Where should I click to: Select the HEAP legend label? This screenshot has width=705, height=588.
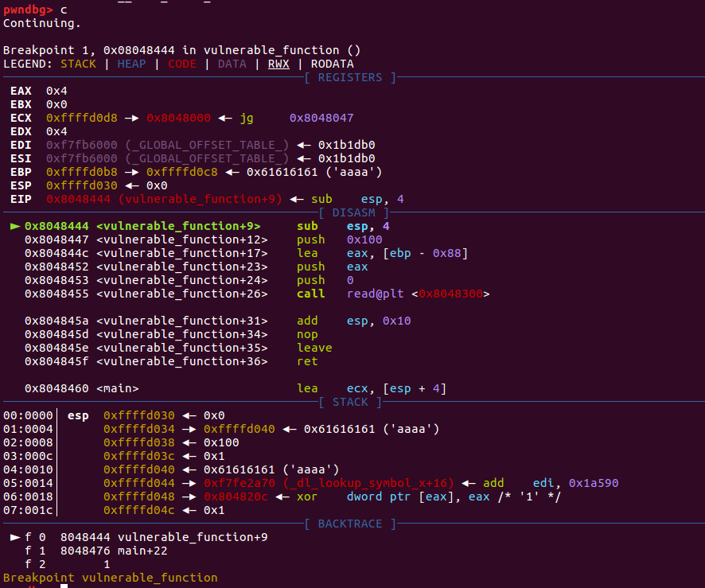tap(131, 64)
